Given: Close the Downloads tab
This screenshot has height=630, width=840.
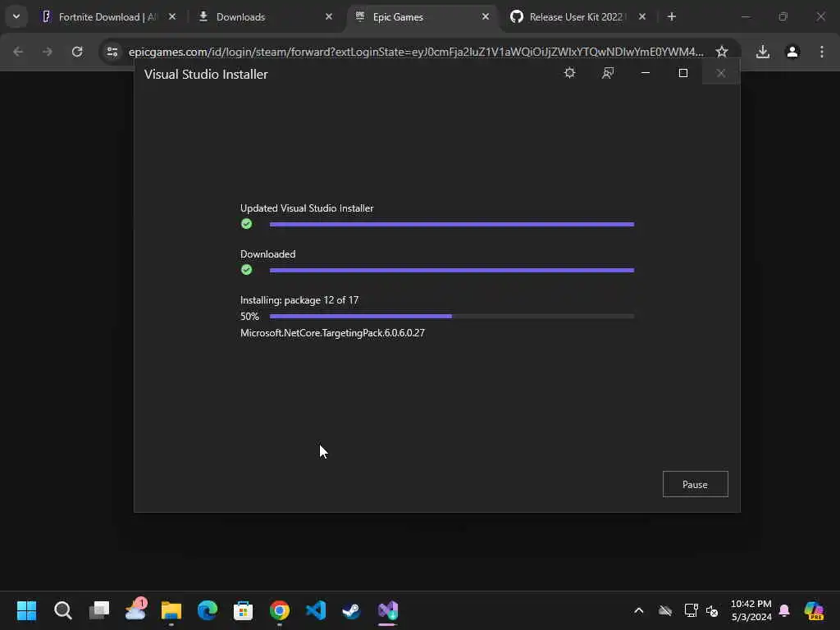Looking at the screenshot, I should pos(329,17).
